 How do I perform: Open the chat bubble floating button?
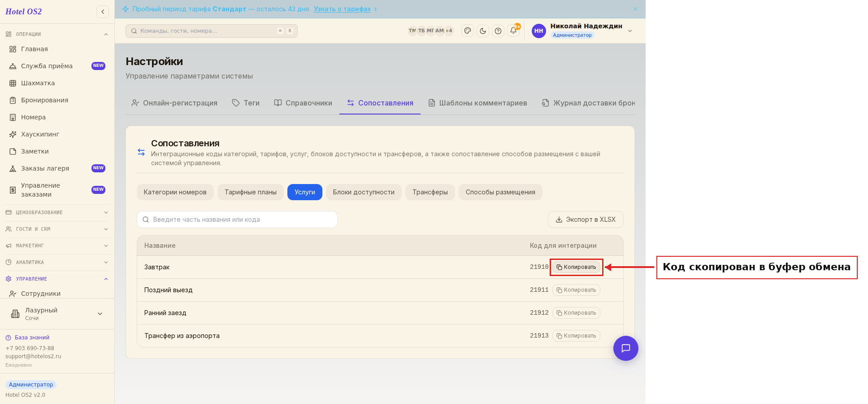(x=626, y=348)
